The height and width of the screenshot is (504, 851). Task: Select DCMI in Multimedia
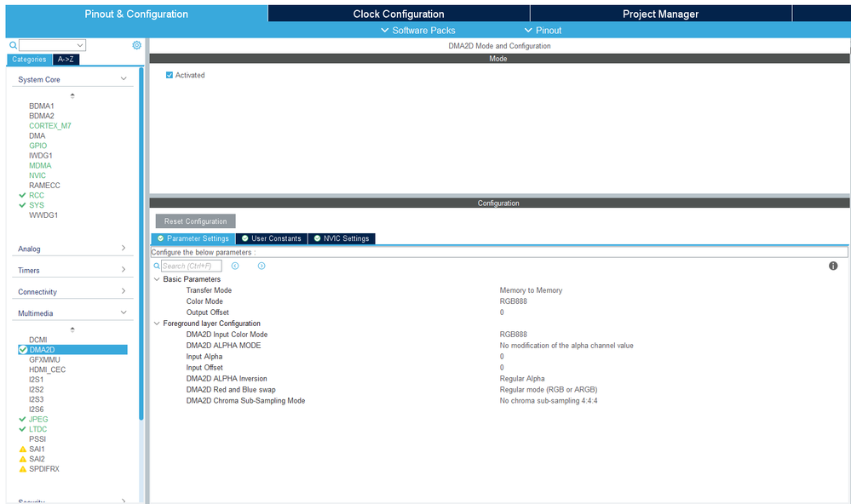pyautogui.click(x=38, y=340)
